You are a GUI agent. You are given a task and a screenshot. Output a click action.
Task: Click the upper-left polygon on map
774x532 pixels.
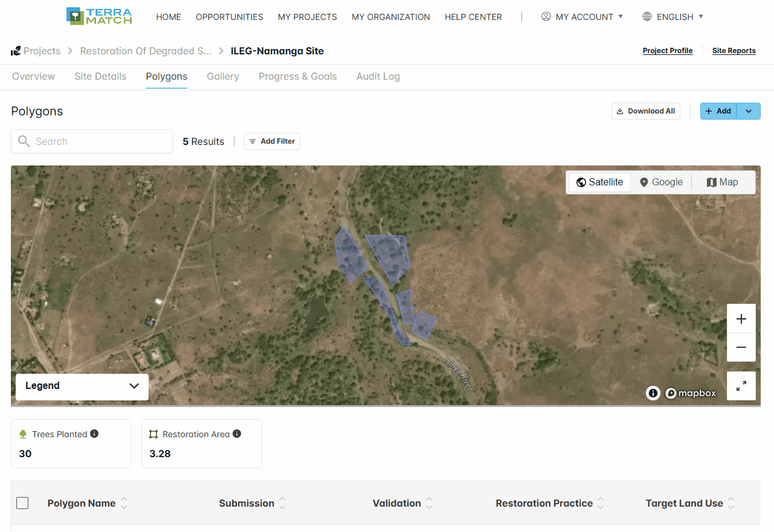point(350,254)
